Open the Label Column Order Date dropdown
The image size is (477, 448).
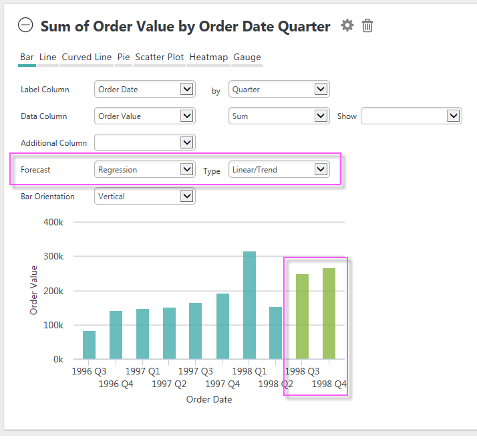point(145,89)
